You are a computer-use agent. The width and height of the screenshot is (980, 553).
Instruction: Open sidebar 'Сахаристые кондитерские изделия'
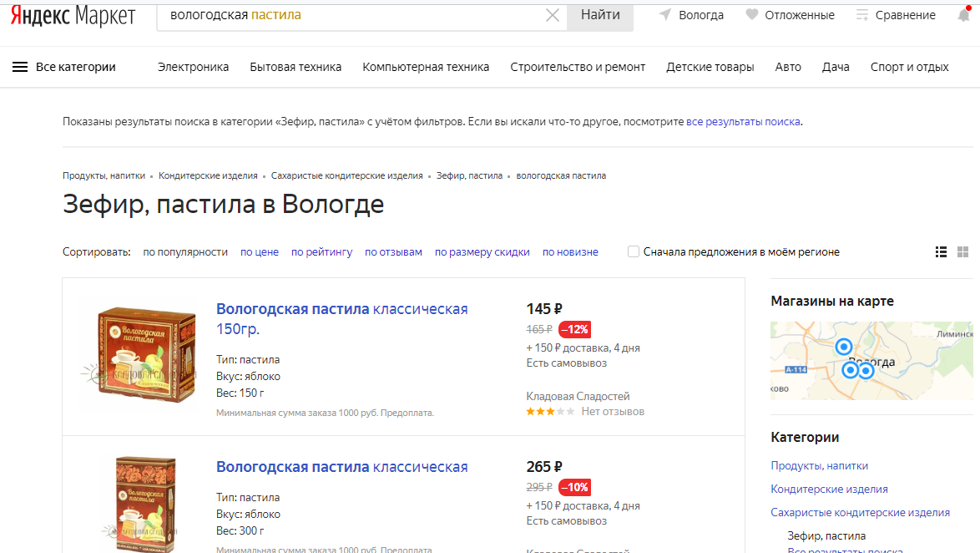click(860, 512)
